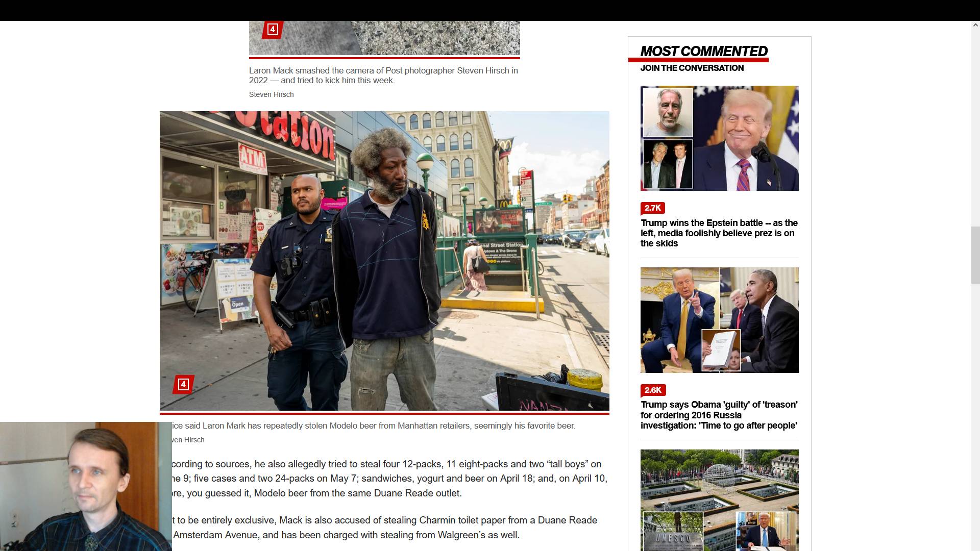Click the gallery icon on police photo
This screenshot has width=980, height=551.
(x=183, y=384)
